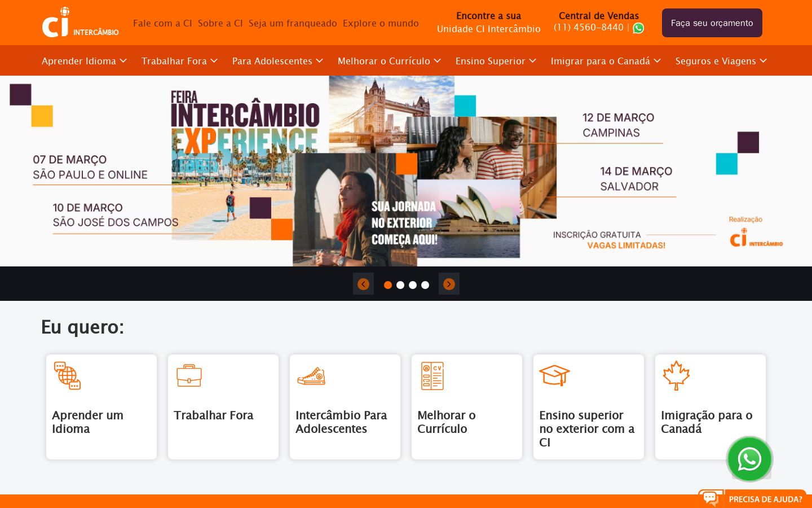Click the chat bubble icon in Precisa de Ajuda bar

(x=710, y=498)
